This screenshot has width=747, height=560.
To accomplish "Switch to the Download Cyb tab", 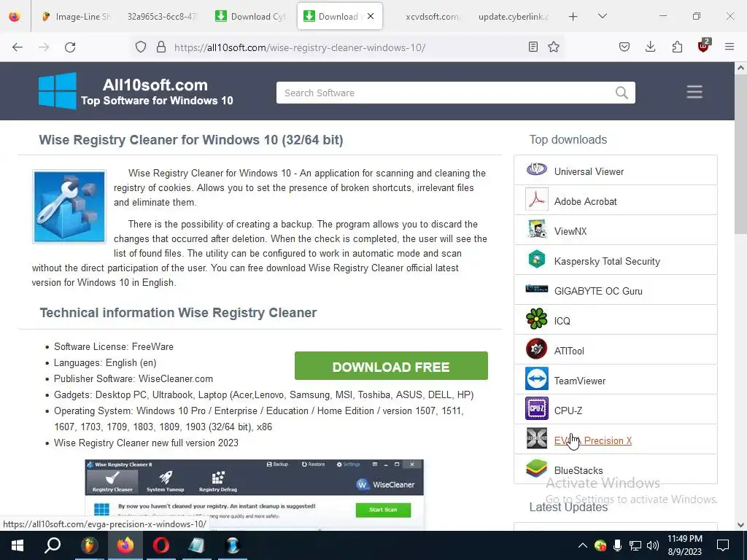I will [x=251, y=17].
